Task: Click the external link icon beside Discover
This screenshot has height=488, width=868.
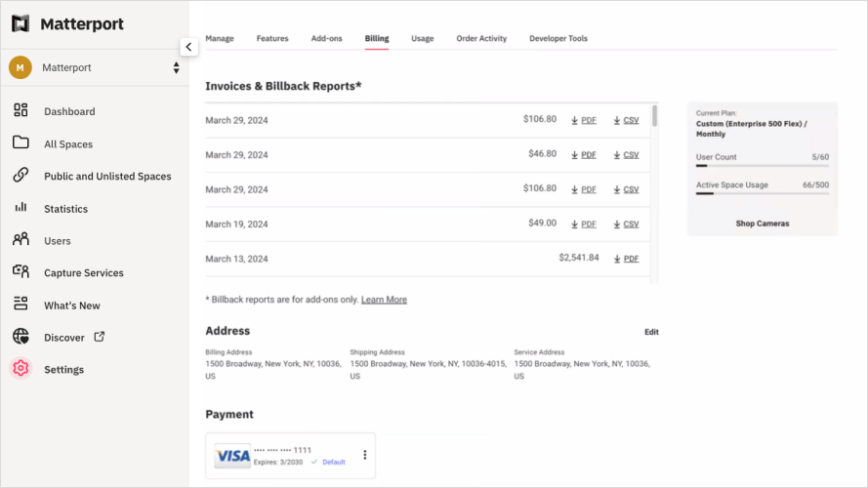Action: click(x=99, y=337)
